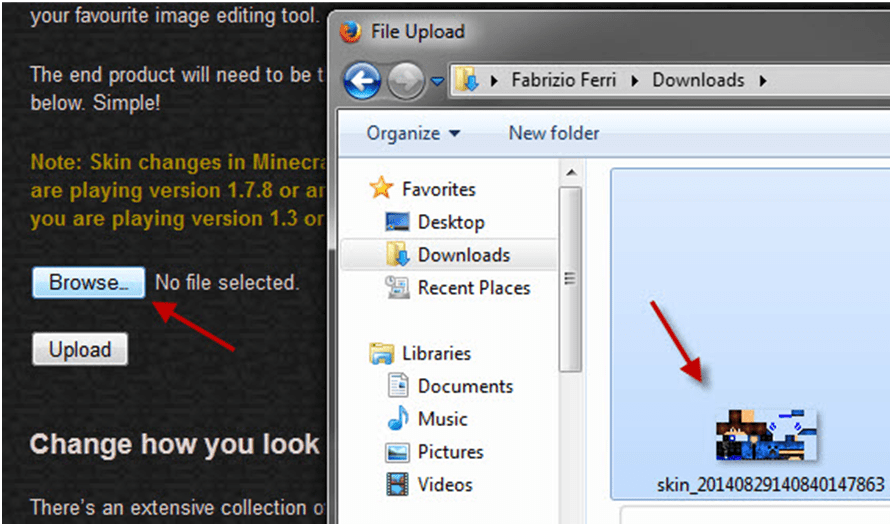
Task: Expand the arrow before Fabrizio Ferri breadcrumb
Action: 494,81
